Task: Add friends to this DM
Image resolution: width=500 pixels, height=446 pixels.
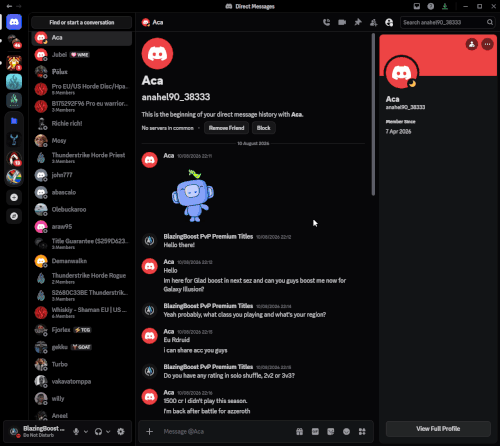Action: click(374, 22)
